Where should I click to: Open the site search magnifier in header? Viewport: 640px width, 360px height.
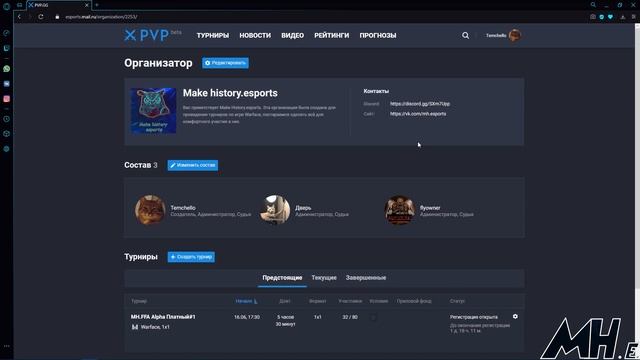point(465,36)
